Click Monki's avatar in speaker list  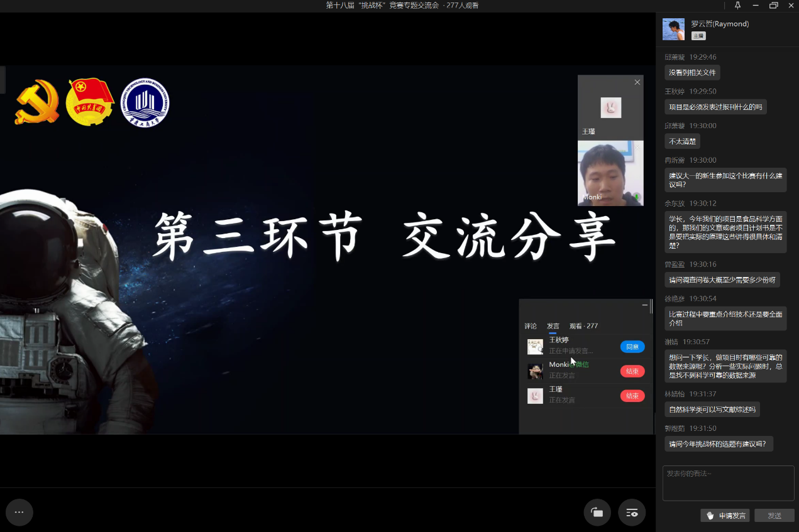click(x=535, y=371)
